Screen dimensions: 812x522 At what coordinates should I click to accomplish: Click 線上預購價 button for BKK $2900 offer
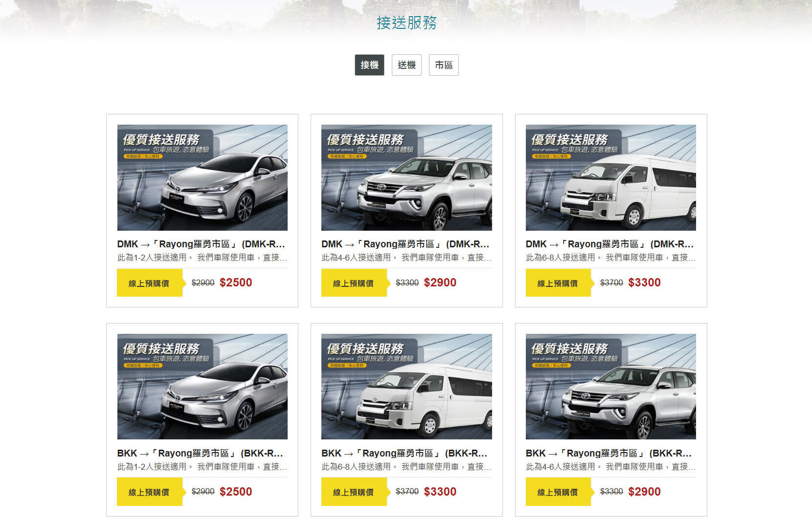(559, 492)
